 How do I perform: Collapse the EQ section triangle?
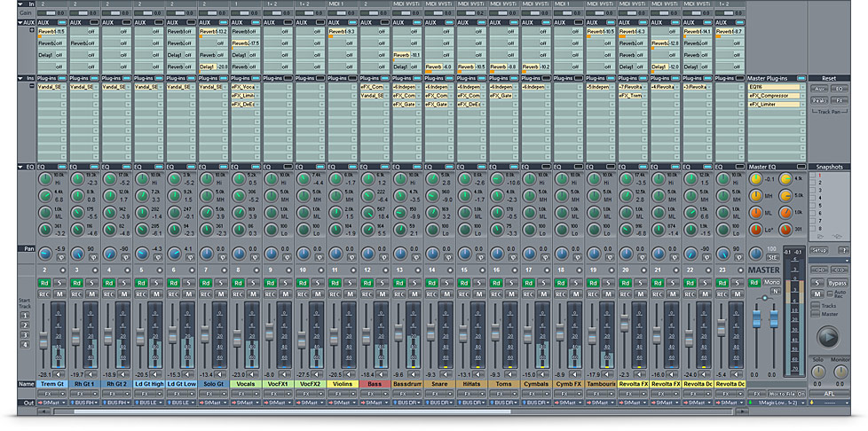pyautogui.click(x=21, y=166)
